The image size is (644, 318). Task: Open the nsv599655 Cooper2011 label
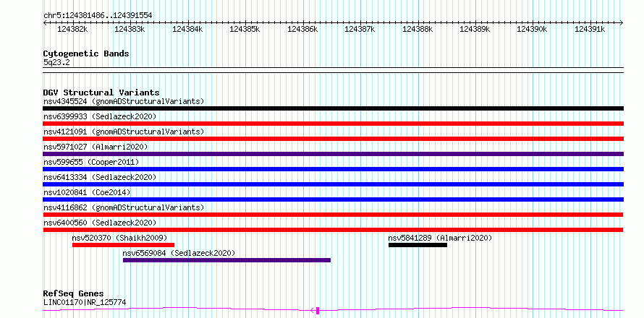pyautogui.click(x=91, y=162)
